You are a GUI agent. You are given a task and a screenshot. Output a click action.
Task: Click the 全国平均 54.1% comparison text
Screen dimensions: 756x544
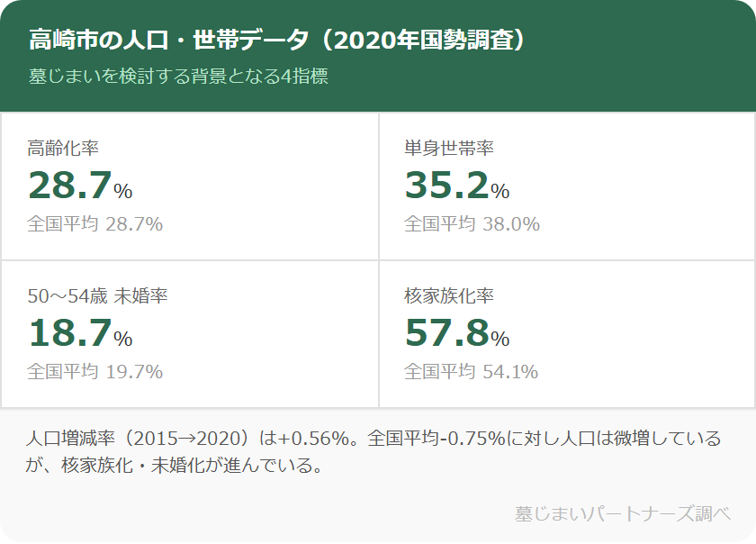(x=471, y=372)
